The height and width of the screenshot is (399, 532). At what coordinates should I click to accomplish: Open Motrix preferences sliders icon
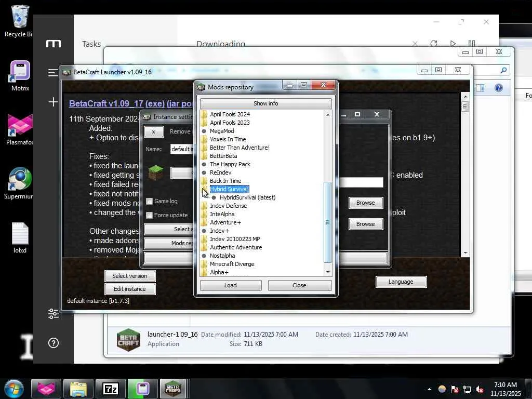tap(54, 314)
